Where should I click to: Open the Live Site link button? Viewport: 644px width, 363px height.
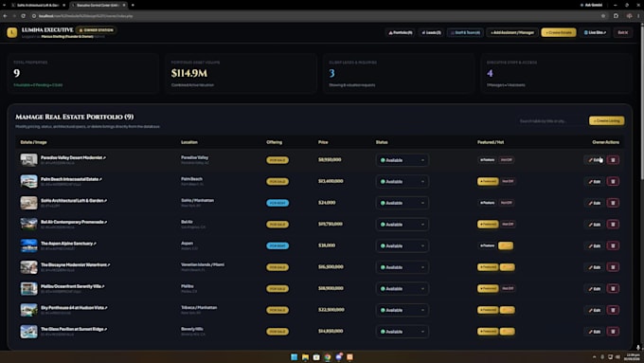(x=595, y=32)
